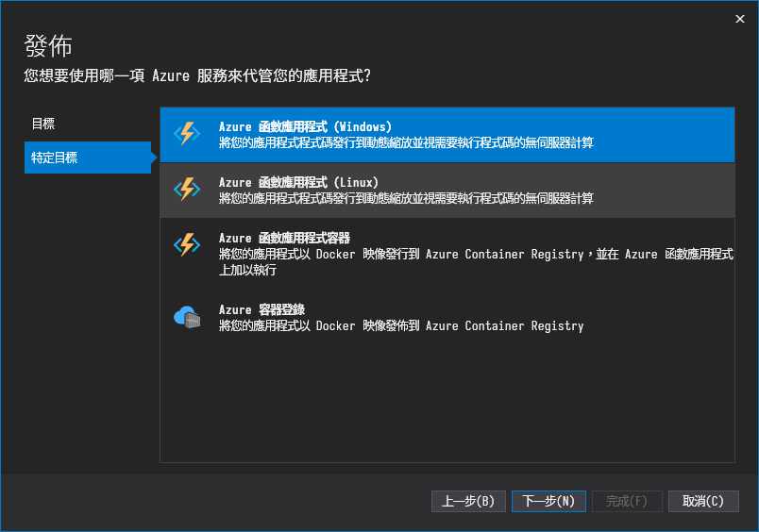Click the Azure Function App (Windows) lightning icon

pyautogui.click(x=187, y=134)
